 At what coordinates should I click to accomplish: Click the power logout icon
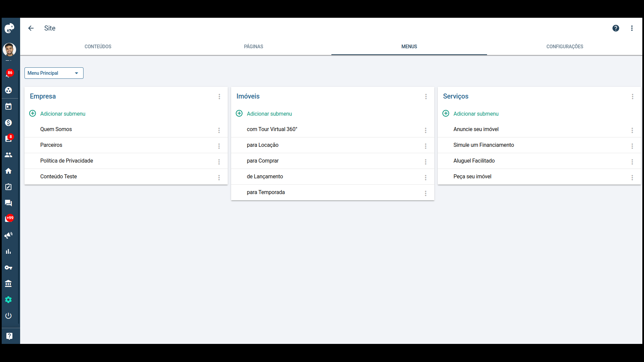(8, 316)
